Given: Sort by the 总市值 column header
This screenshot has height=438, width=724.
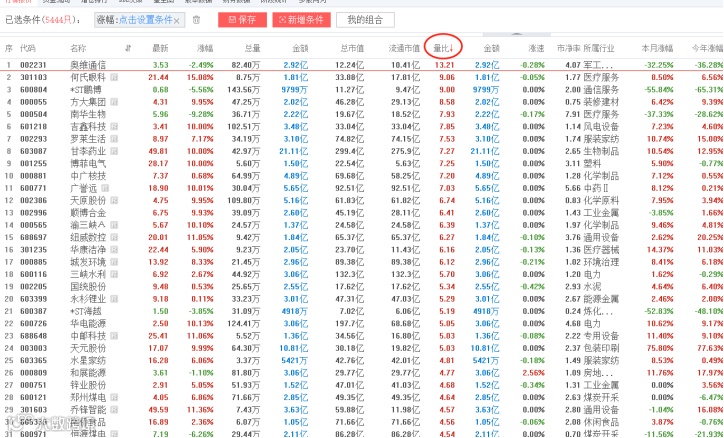Looking at the screenshot, I should coord(352,48).
